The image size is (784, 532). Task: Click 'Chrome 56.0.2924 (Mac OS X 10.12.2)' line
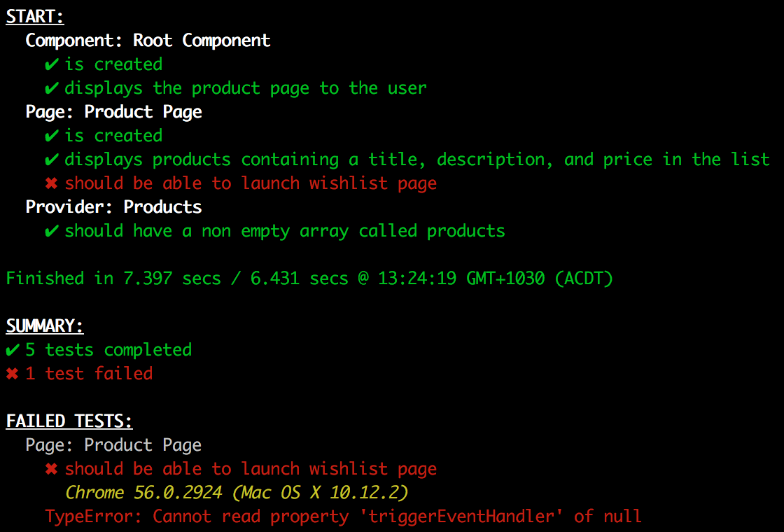point(237,493)
